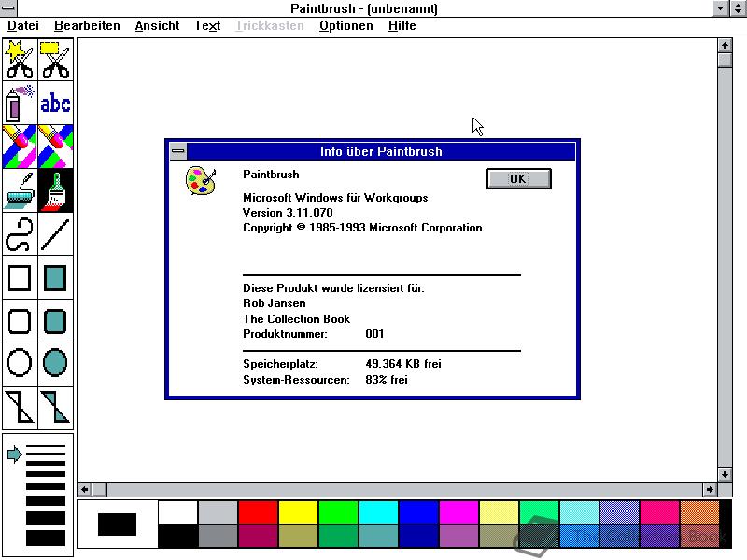This screenshot has height=560, width=747.
Task: Pick the pale yellow color swatch
Action: coord(499,511)
